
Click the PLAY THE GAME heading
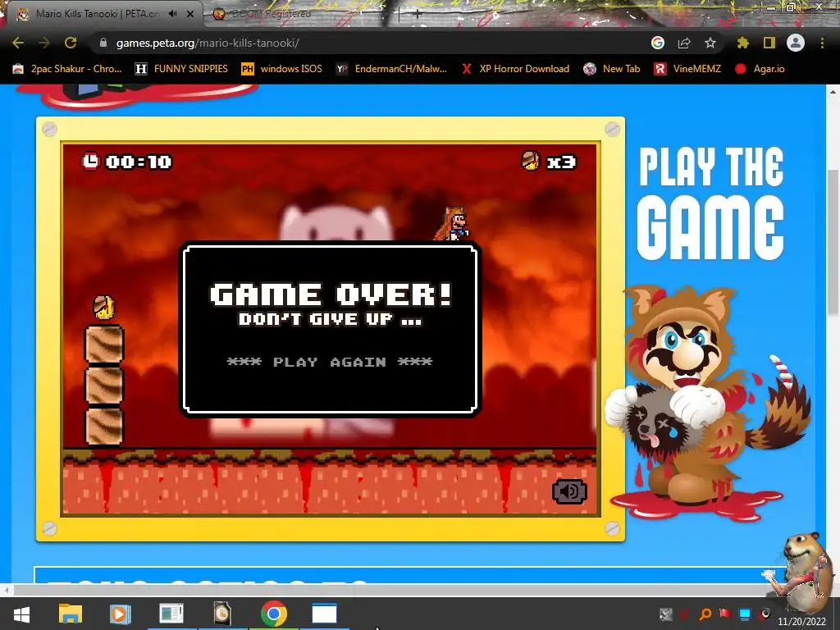point(710,203)
